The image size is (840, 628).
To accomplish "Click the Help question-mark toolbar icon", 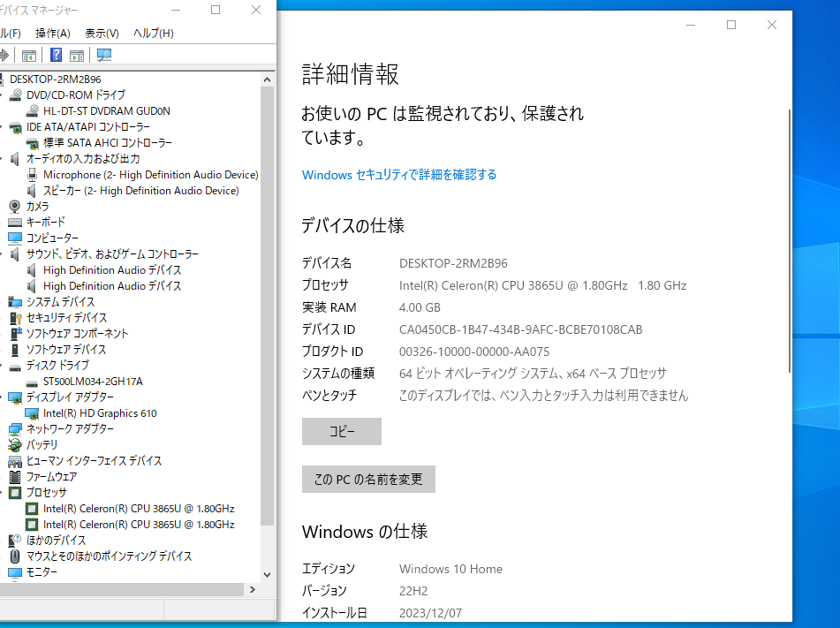I will (x=56, y=55).
